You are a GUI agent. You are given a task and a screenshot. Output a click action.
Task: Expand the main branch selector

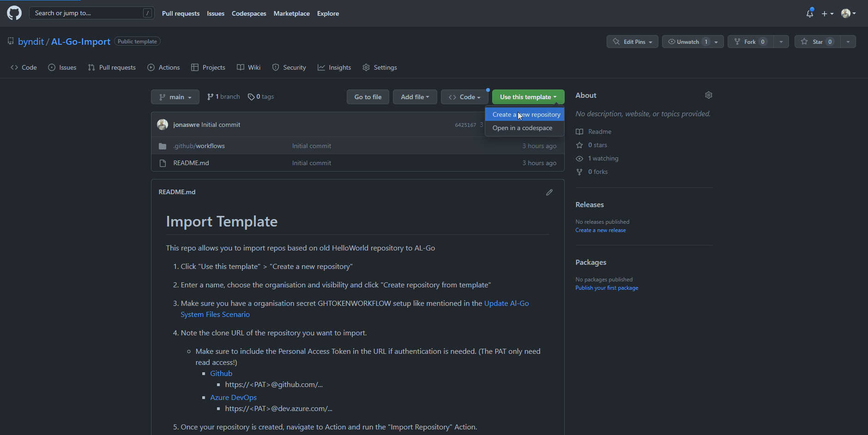pyautogui.click(x=175, y=97)
